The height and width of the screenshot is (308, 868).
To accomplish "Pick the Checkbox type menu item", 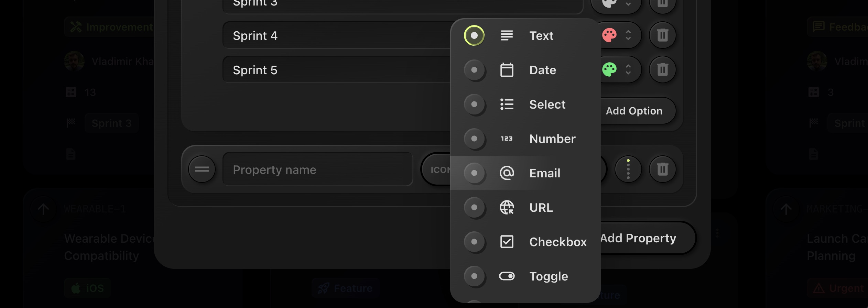I will [x=557, y=242].
